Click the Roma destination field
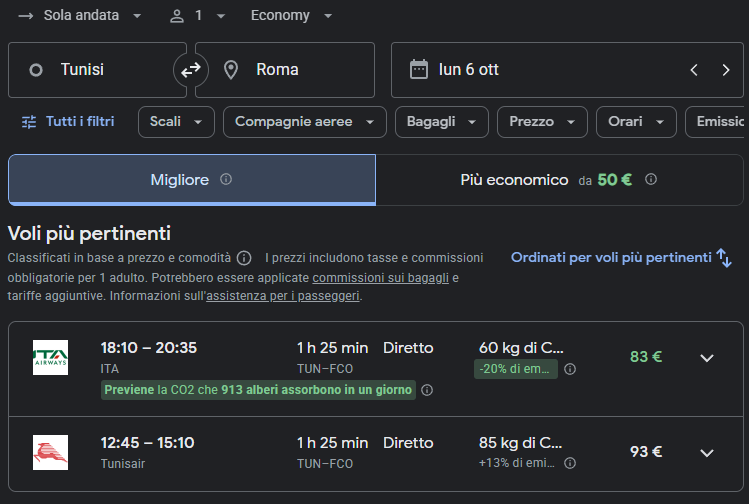Screen dimensions: 749x504 (285, 70)
